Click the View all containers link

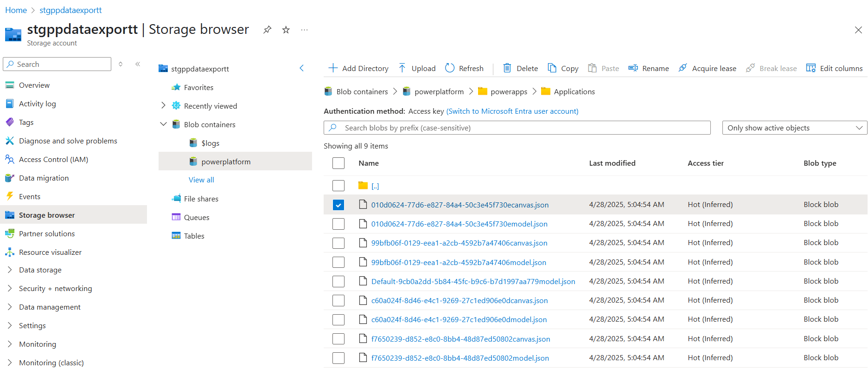201,180
